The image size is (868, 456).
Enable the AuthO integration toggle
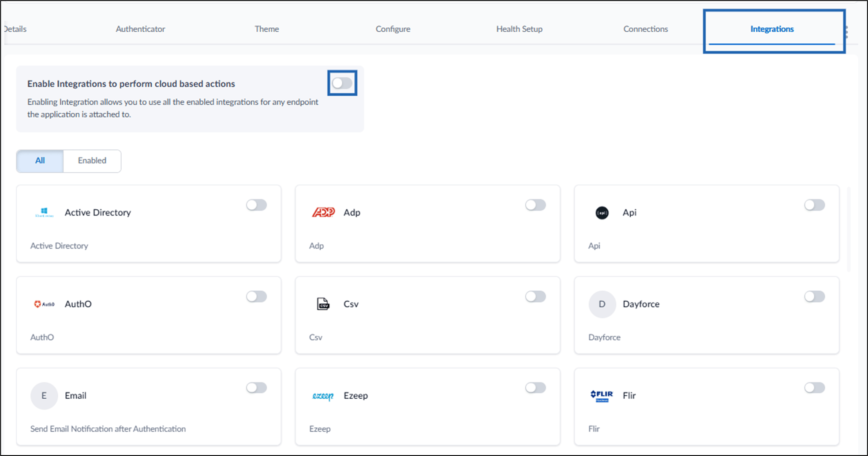click(257, 297)
